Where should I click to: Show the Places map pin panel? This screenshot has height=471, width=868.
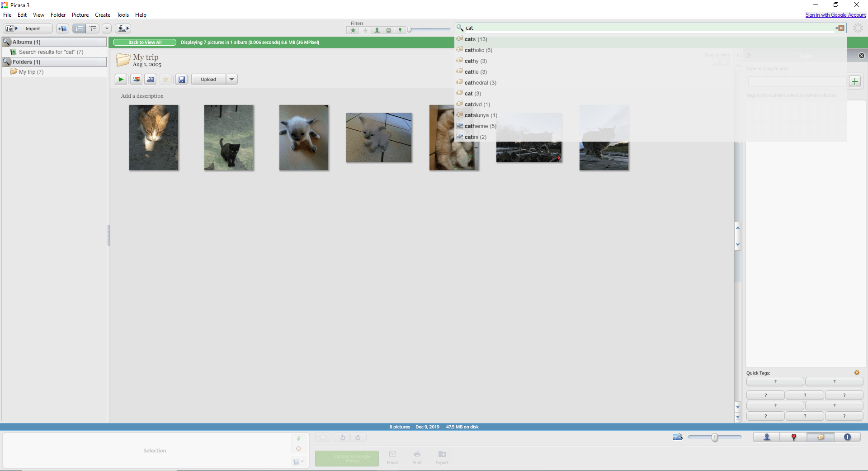tap(793, 437)
